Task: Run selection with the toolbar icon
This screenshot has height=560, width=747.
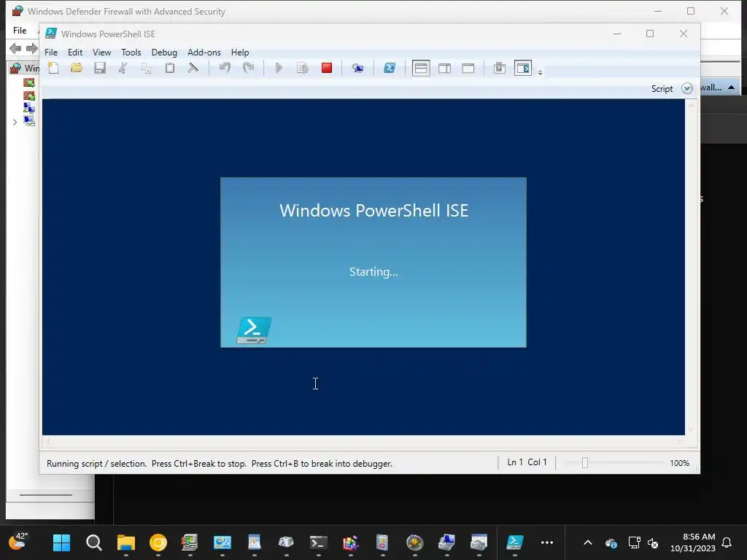Action: tap(303, 68)
